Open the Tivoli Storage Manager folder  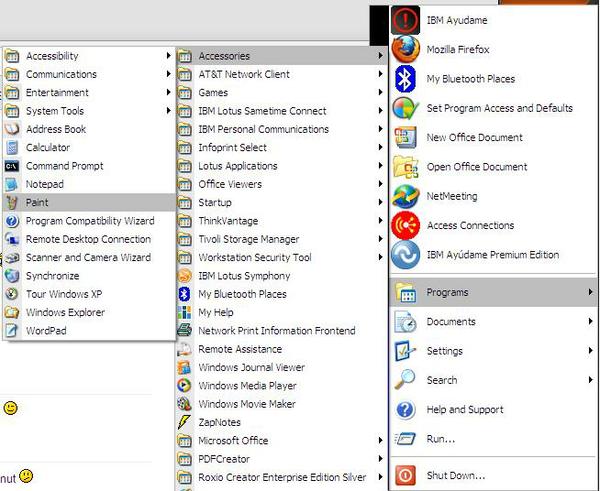coord(282,239)
